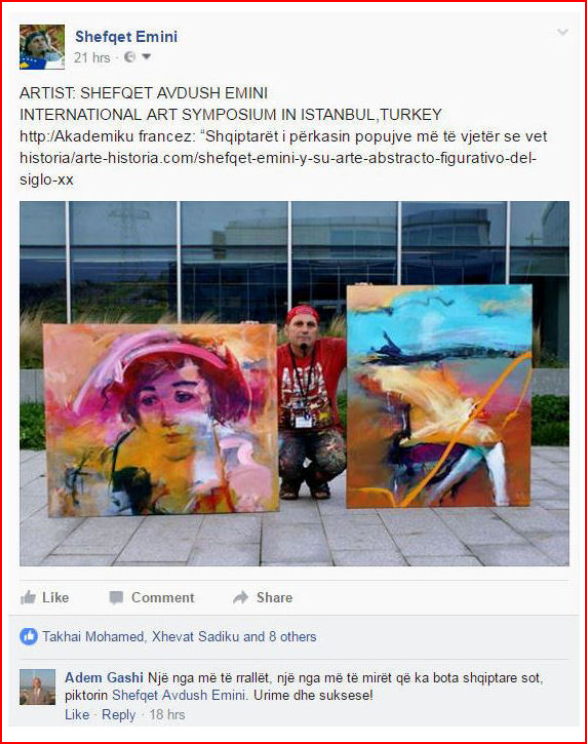View the photo of artist with paintings
Image resolution: width=587 pixels, height=744 pixels.
click(x=294, y=383)
